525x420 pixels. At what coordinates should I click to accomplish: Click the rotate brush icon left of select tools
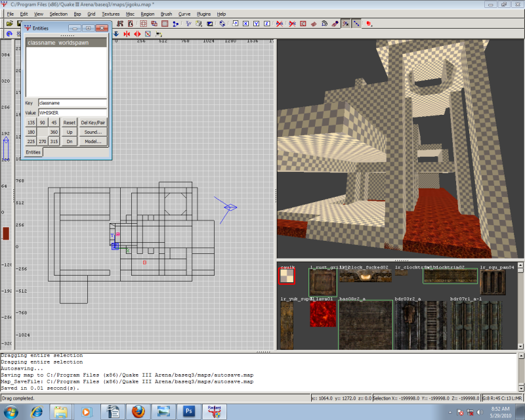pyautogui.click(x=131, y=24)
